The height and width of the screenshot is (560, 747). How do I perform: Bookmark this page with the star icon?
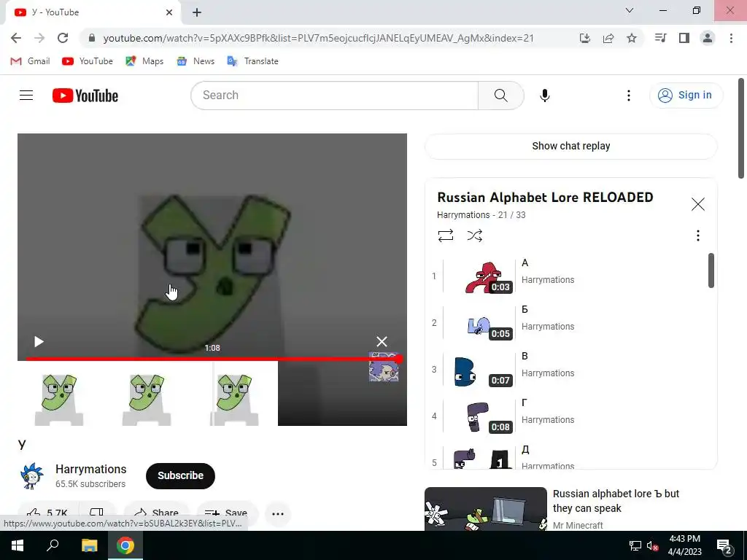coord(632,38)
